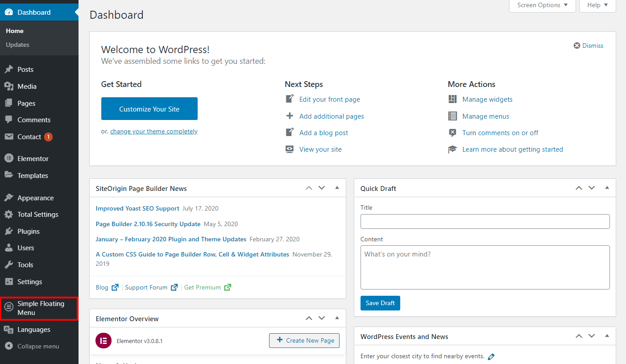Click the Total Settings gear icon

(9, 215)
